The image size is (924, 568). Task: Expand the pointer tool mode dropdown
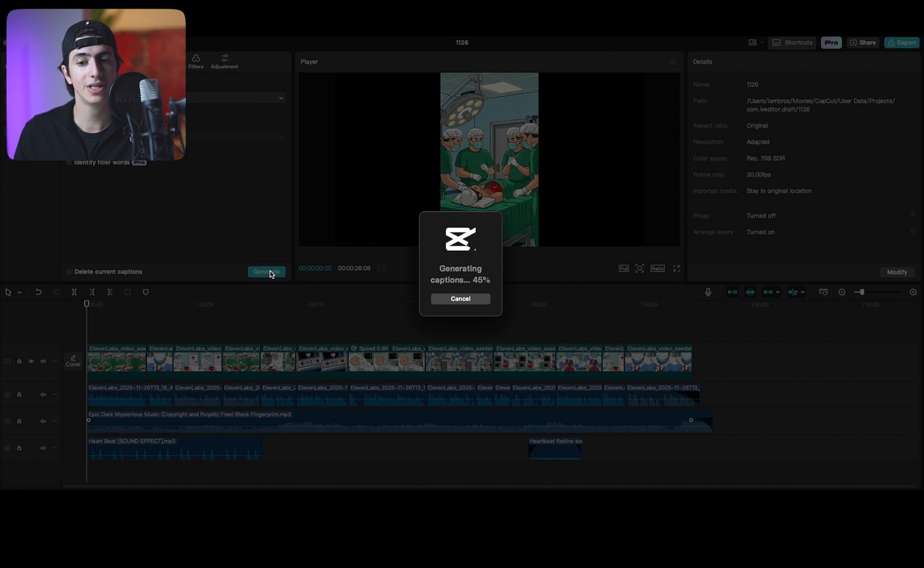[x=20, y=293]
